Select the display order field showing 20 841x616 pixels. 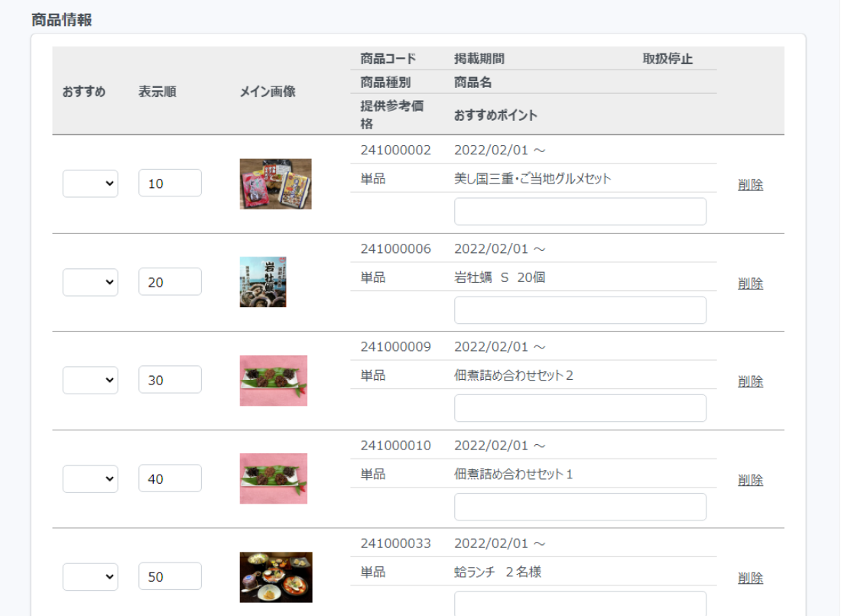[x=170, y=282]
